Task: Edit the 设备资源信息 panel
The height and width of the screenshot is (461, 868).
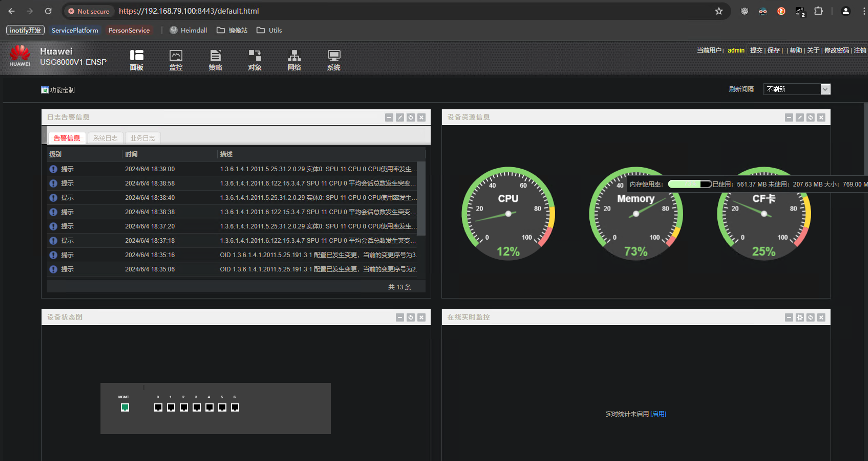Action: (800, 117)
